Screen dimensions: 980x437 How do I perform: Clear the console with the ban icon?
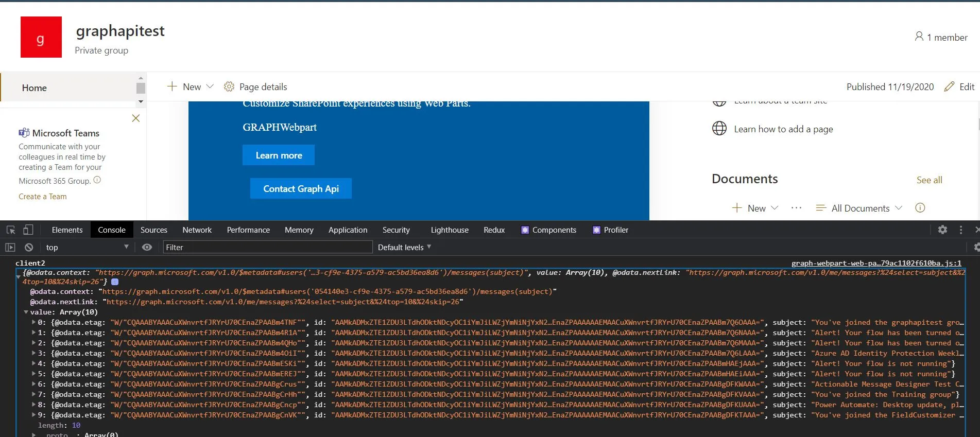click(x=29, y=248)
